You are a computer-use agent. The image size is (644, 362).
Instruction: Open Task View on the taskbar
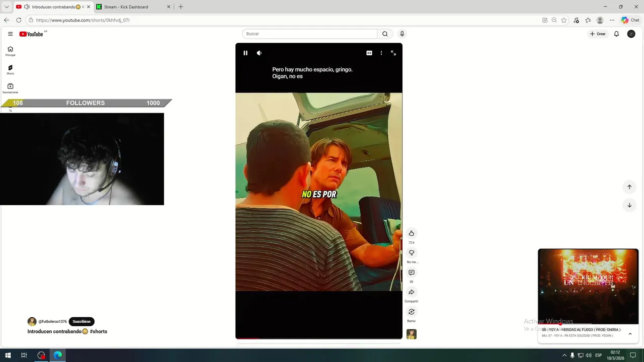[x=24, y=355]
